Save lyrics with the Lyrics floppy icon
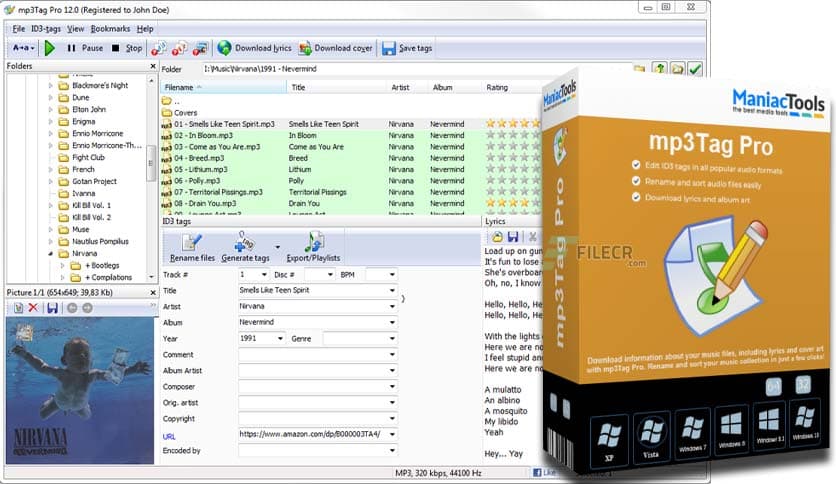This screenshot has width=836, height=484. (513, 237)
